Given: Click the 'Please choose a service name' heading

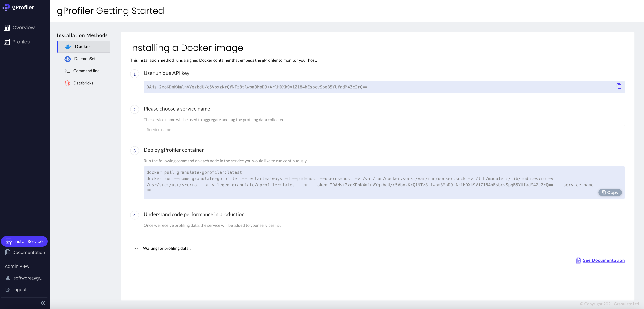Looking at the screenshot, I should coord(177,109).
